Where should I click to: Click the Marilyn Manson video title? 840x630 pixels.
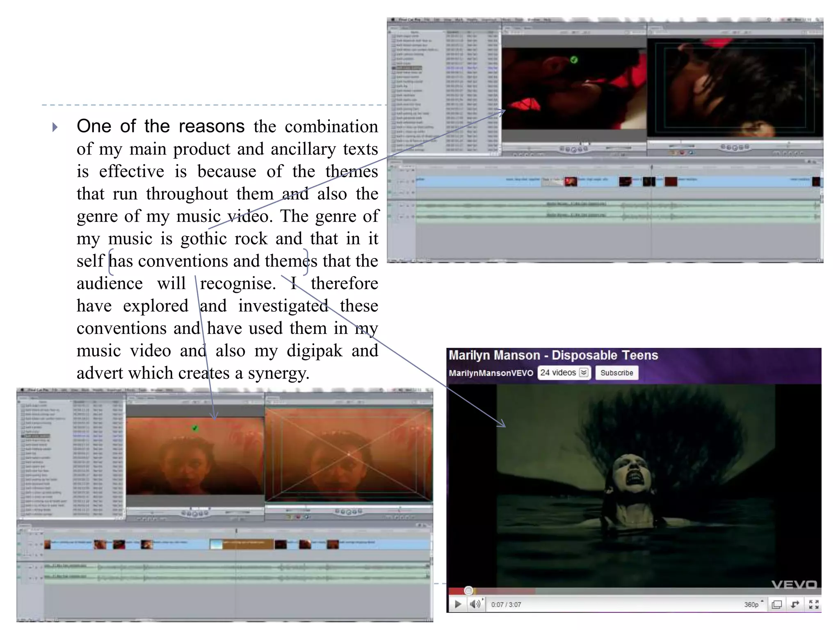pos(553,355)
